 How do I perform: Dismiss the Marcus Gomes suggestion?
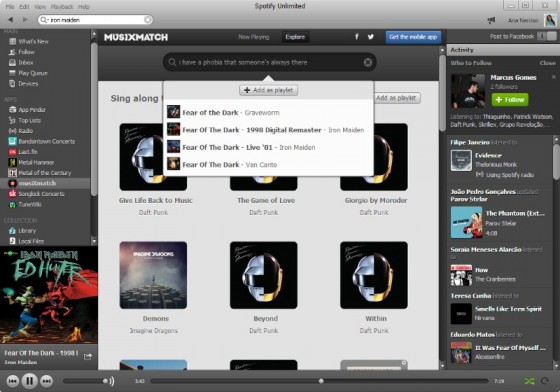(554, 77)
